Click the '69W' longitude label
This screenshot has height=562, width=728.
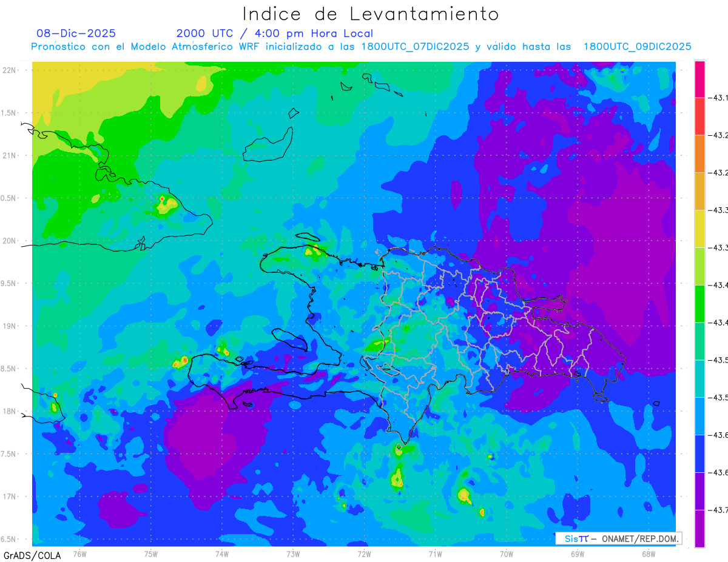point(578,554)
